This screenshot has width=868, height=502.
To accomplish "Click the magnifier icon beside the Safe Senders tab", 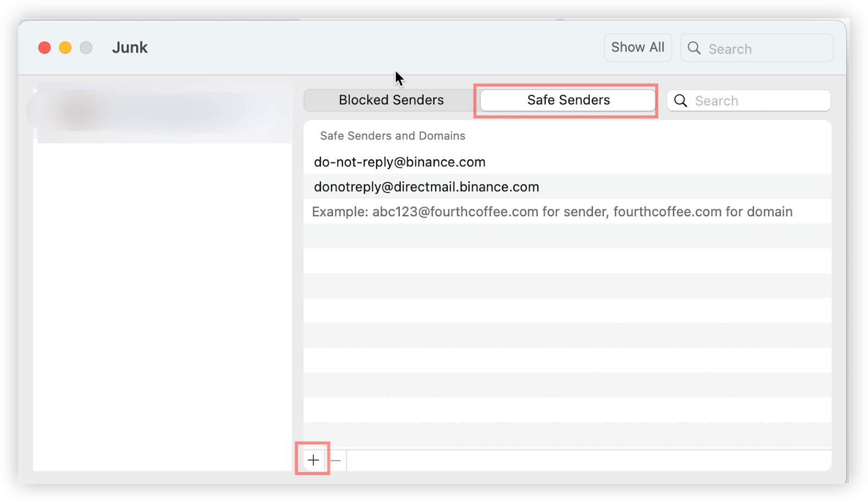I will tap(680, 101).
